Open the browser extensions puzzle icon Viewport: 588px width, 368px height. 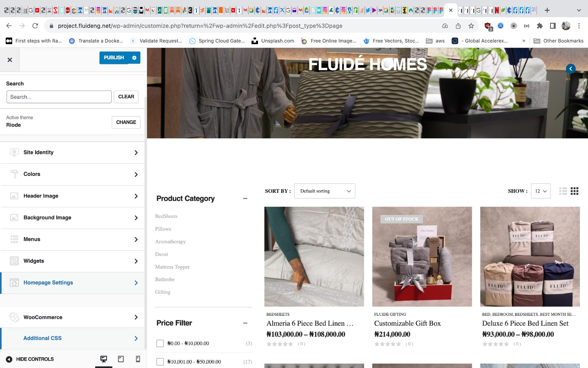click(x=539, y=26)
